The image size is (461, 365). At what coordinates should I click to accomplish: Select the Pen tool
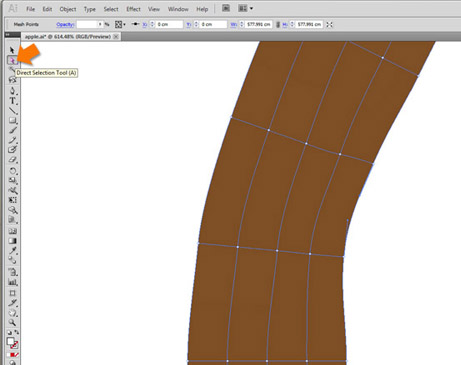tap(12, 91)
